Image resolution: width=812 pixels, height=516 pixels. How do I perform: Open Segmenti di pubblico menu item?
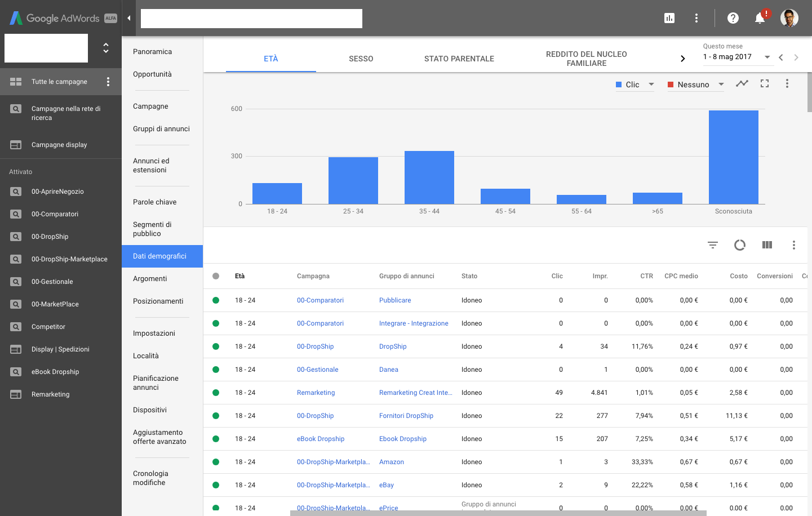click(x=152, y=229)
